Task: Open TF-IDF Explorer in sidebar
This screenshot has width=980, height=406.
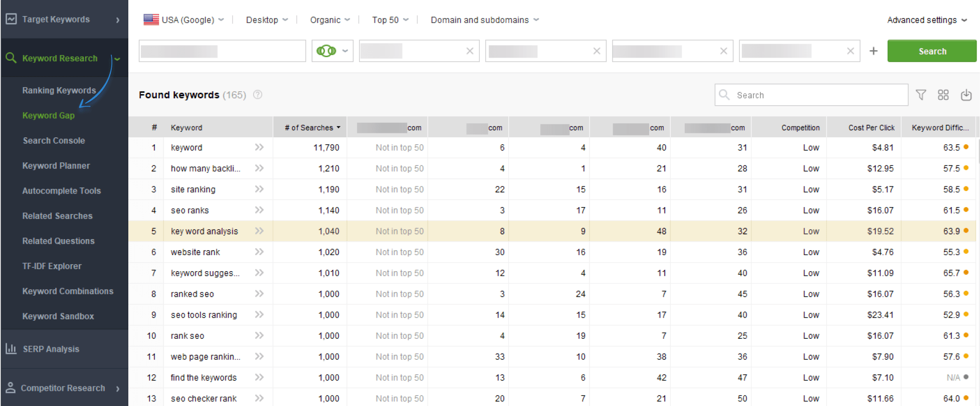Action: (x=52, y=266)
